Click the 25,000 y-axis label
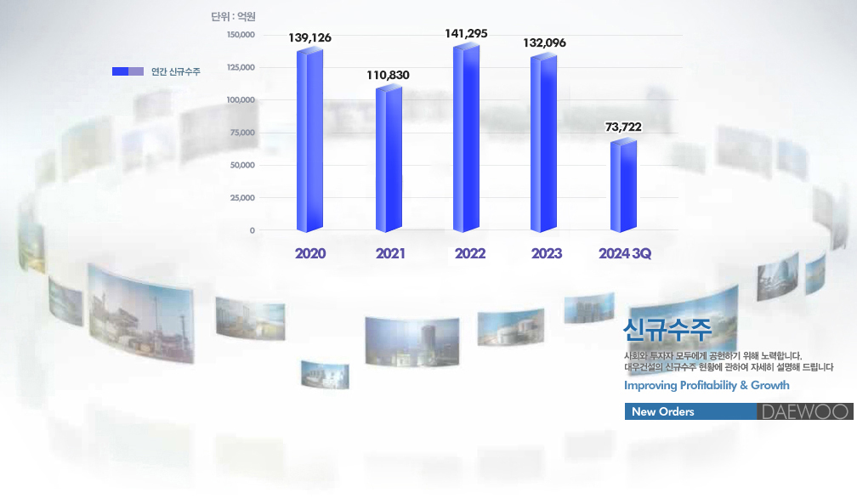Image resolution: width=857 pixels, height=504 pixels. pos(242,198)
